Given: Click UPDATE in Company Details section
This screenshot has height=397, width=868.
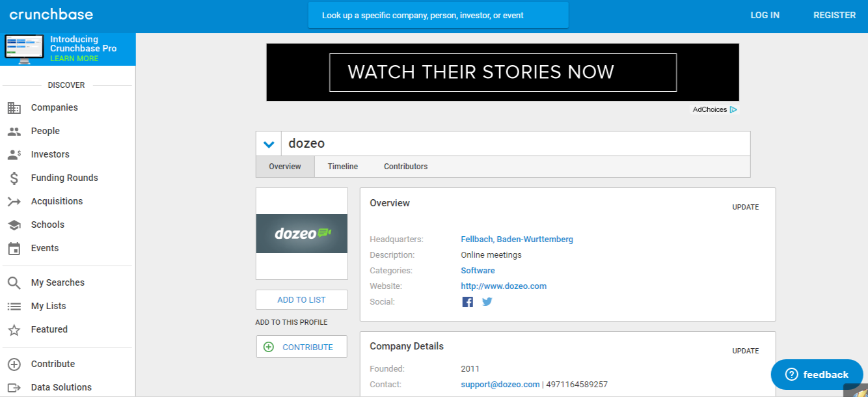Looking at the screenshot, I should pyautogui.click(x=746, y=351).
